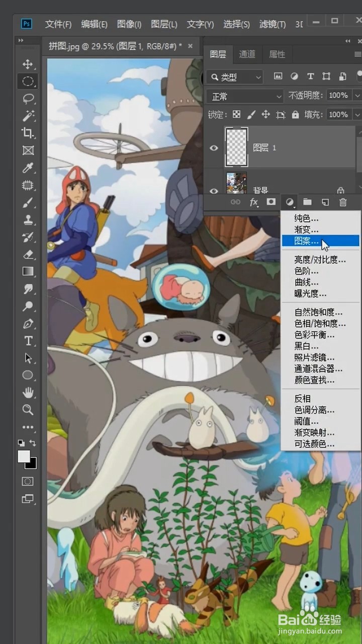Toggle lock image pixels brush icon

251,115
